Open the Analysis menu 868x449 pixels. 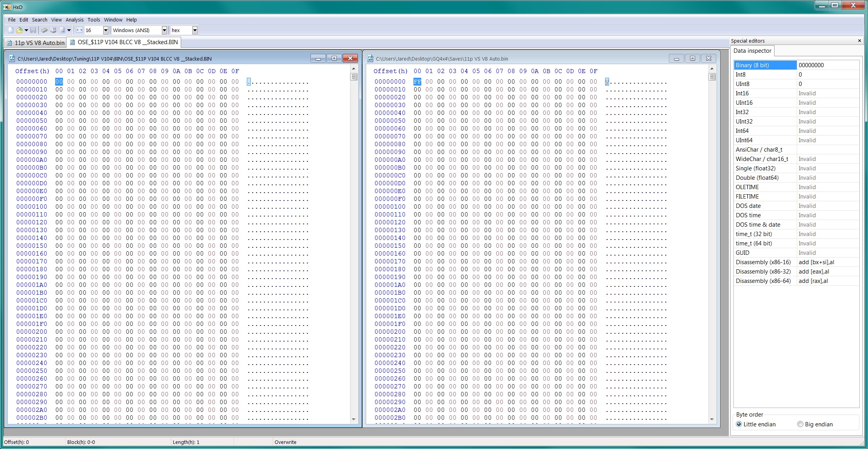74,20
